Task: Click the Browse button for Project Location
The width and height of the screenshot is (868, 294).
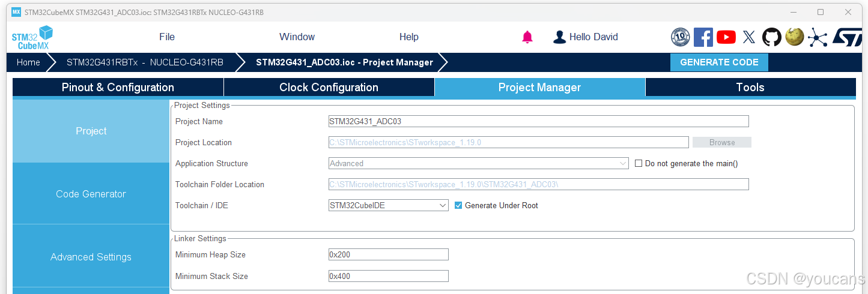Action: pyautogui.click(x=722, y=142)
